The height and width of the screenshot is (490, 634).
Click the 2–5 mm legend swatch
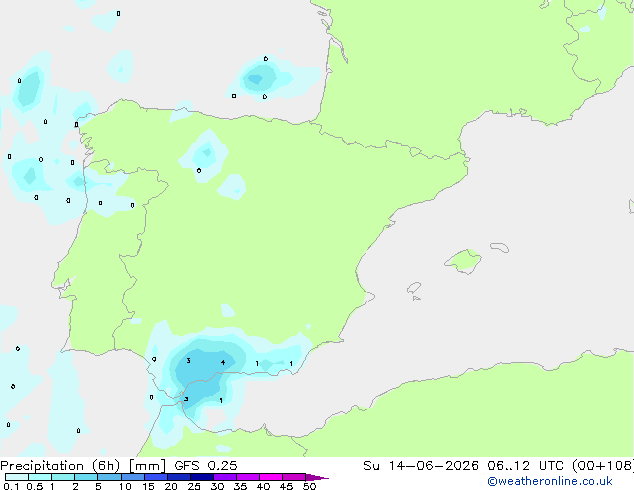click(x=86, y=477)
